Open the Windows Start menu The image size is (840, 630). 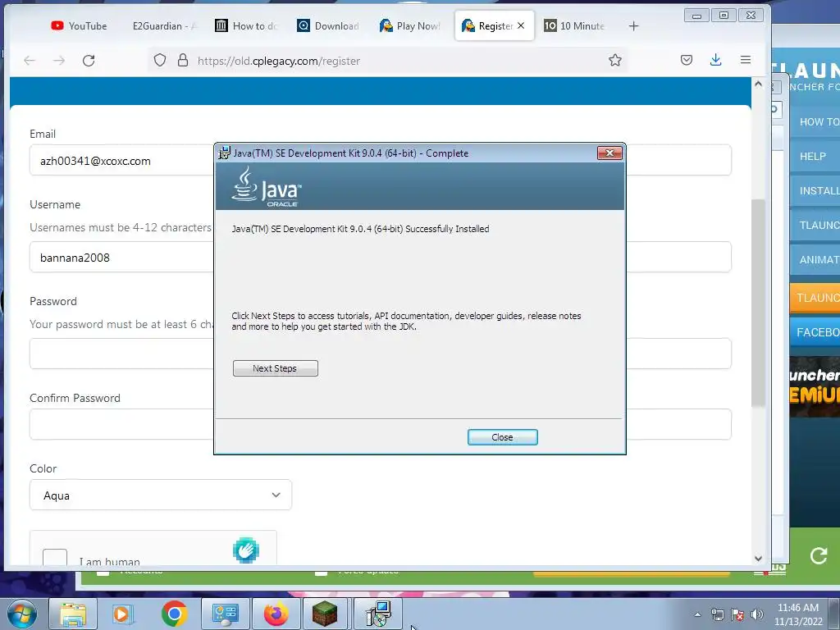21,614
